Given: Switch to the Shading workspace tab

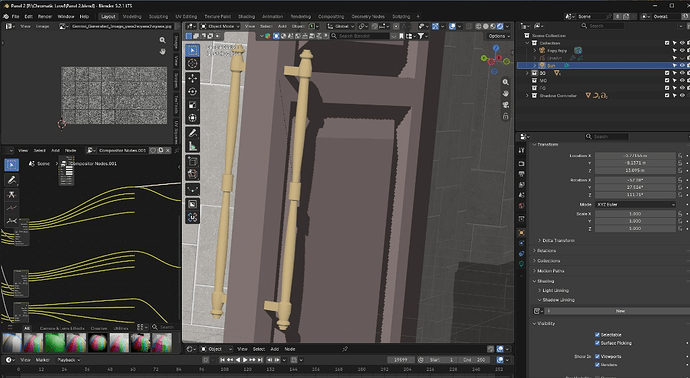Looking at the screenshot, I should click(246, 16).
